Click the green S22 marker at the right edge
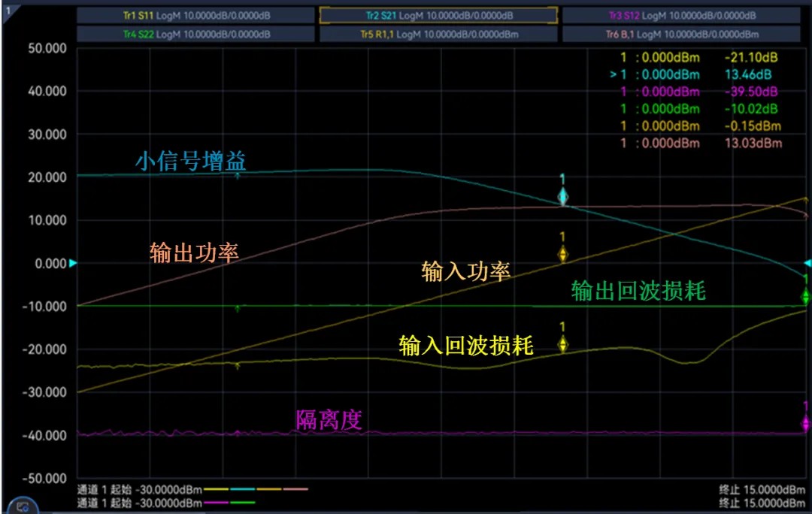Screen dimensions: 812x514 805,296
